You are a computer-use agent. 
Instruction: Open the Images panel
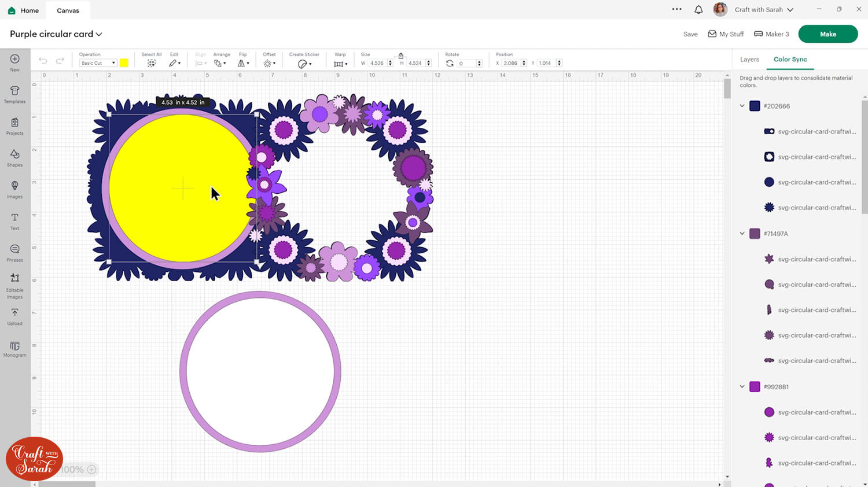point(14,188)
